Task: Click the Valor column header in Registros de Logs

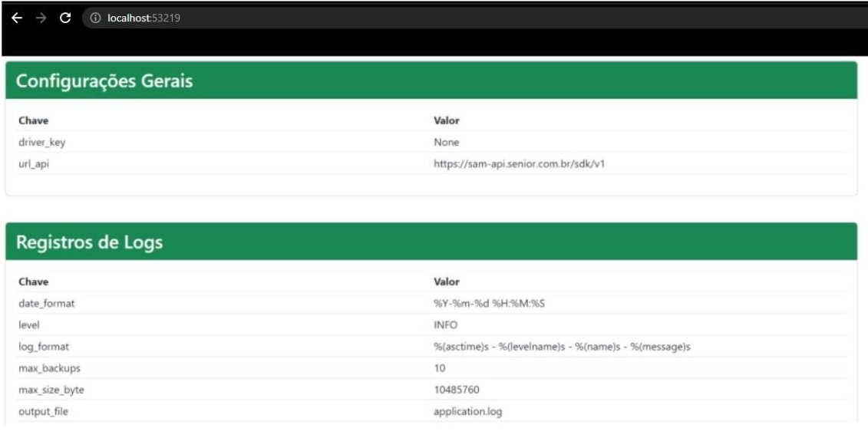Action: (x=447, y=282)
